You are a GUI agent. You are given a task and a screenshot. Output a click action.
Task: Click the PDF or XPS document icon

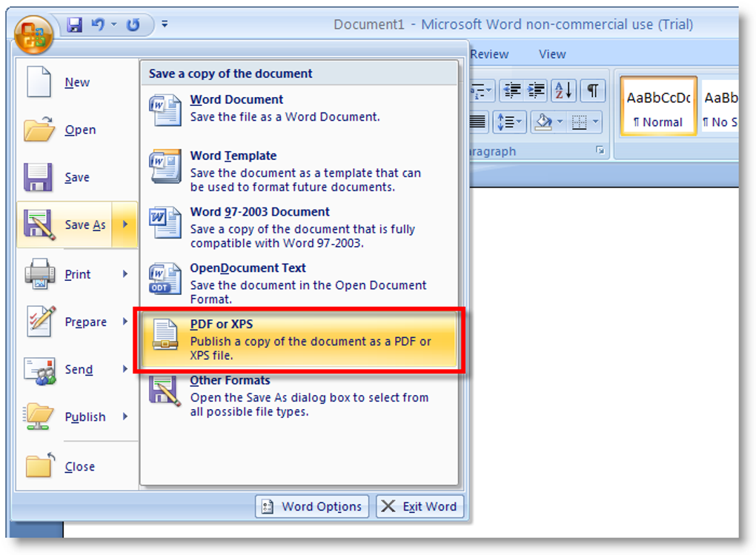[x=165, y=334]
